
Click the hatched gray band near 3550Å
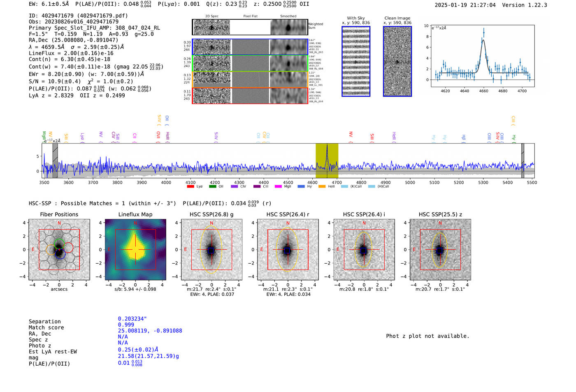(55, 161)
